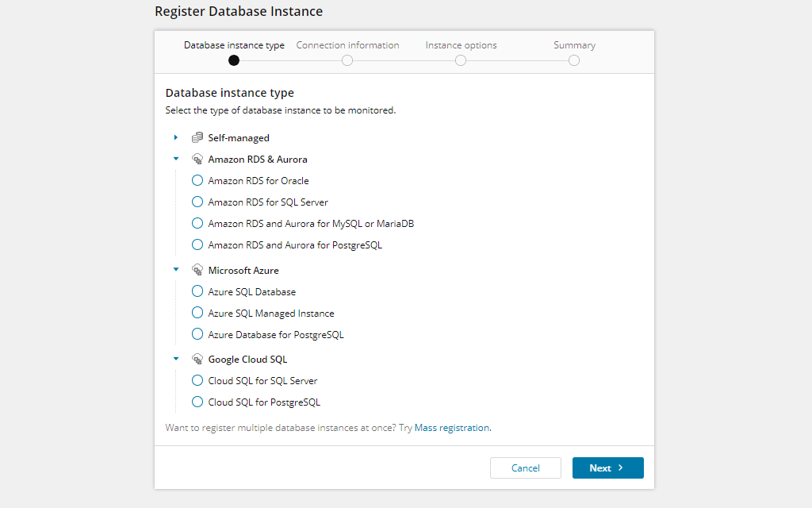Image resolution: width=812 pixels, height=508 pixels.
Task: Click the Cancel button
Action: click(525, 468)
